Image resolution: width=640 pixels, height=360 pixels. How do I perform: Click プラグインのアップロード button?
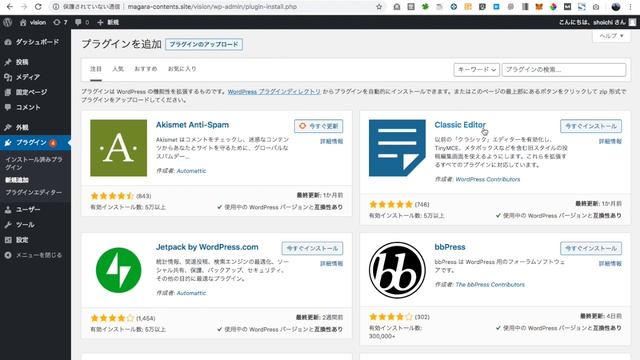(x=204, y=44)
